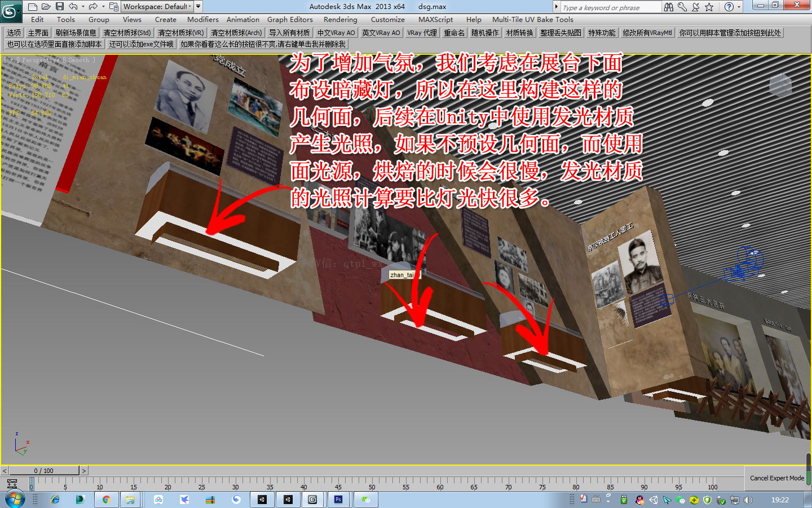Click Cancel Expert Mode button
This screenshot has width=812, height=508.
(777, 478)
